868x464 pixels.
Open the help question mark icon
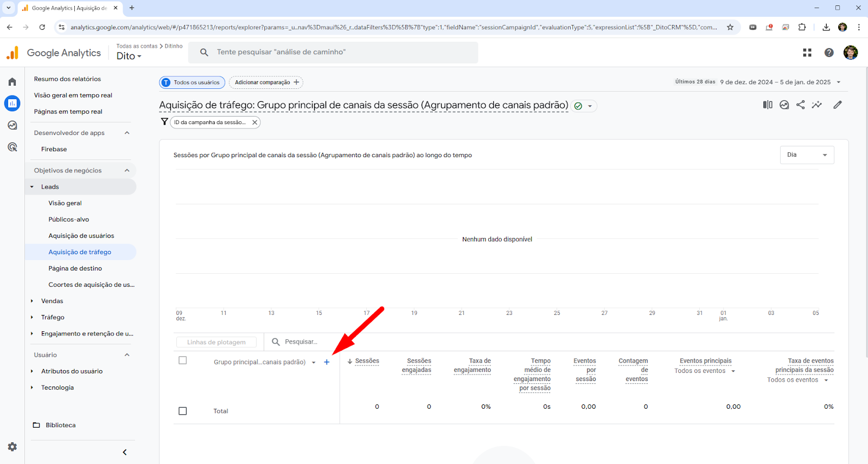click(x=829, y=53)
